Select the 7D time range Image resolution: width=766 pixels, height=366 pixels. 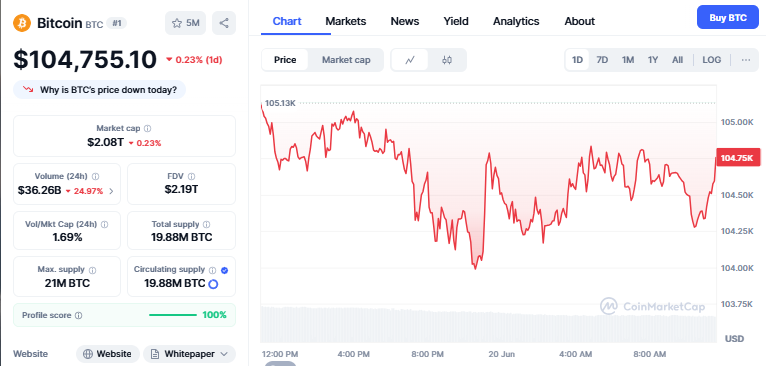602,60
